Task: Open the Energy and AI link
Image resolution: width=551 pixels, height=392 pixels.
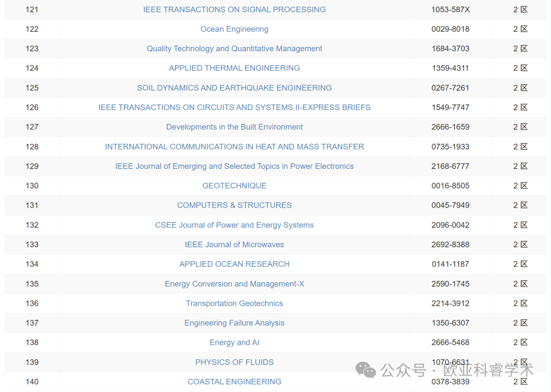Action: point(234,343)
